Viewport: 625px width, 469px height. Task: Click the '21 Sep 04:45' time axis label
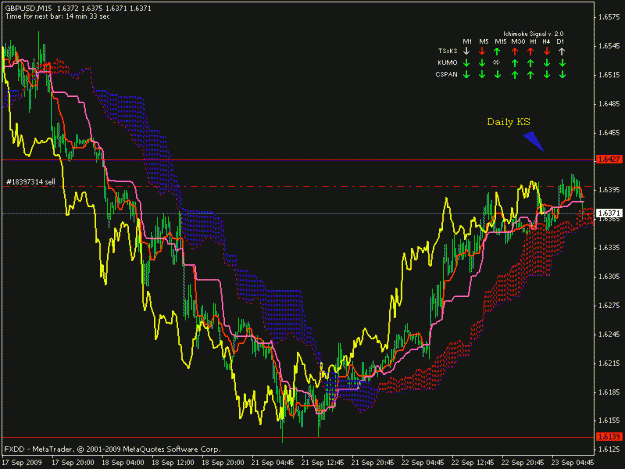[273, 463]
